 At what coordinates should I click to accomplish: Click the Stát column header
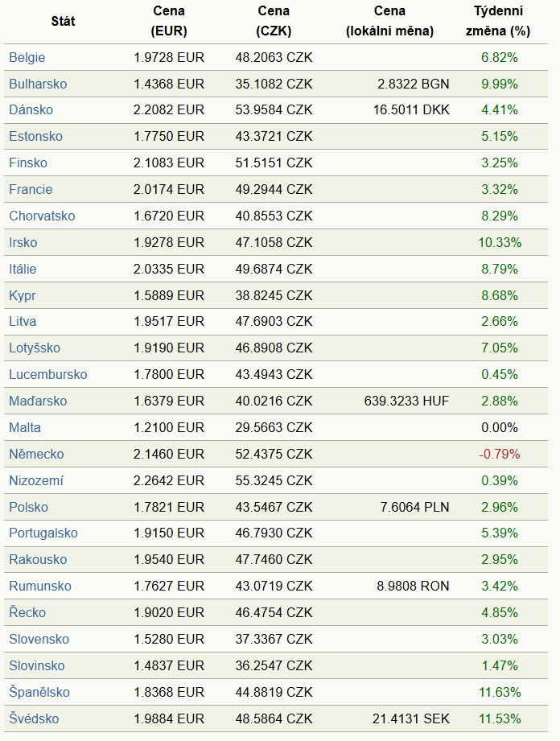tap(63, 21)
